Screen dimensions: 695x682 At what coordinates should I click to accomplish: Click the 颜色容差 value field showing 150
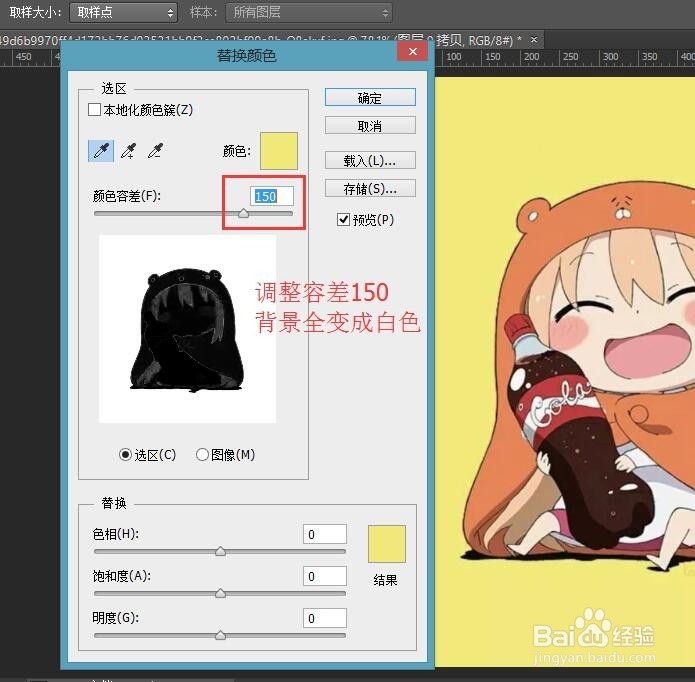click(x=272, y=196)
